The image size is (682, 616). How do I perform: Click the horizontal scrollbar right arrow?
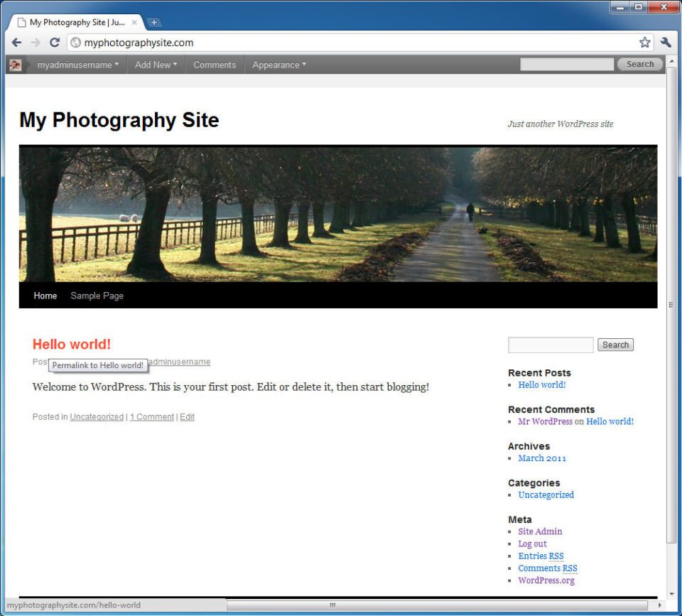click(x=659, y=605)
